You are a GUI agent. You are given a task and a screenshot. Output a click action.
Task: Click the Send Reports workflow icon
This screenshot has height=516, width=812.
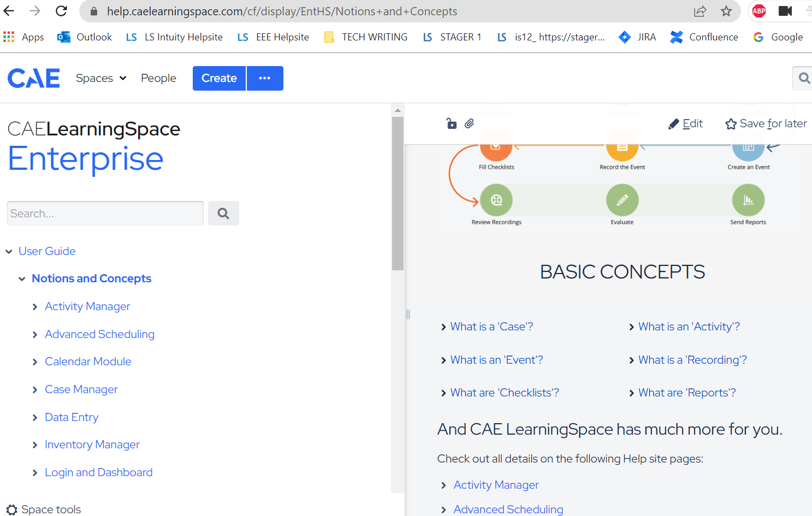coord(748,200)
